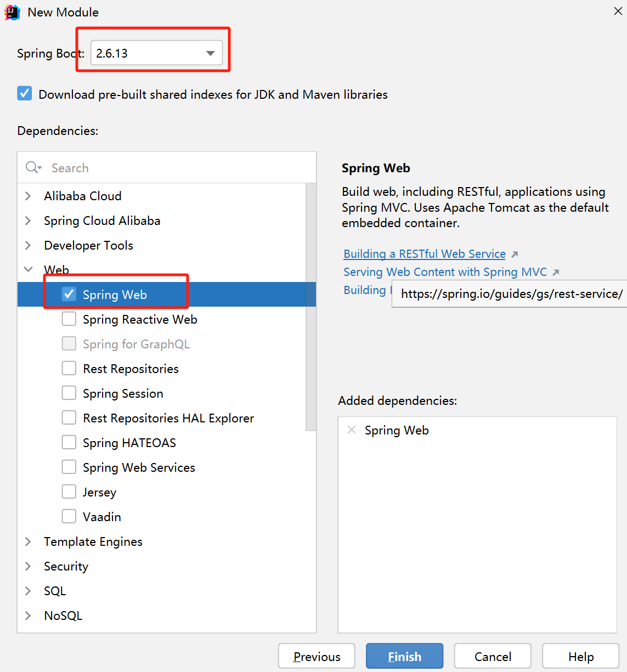Select the Alibaba Cloud label

(x=83, y=196)
